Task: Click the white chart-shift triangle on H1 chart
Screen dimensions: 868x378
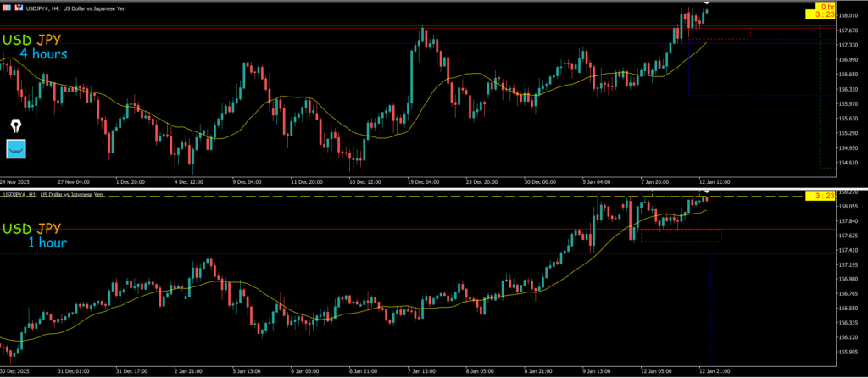Action: 707,194
